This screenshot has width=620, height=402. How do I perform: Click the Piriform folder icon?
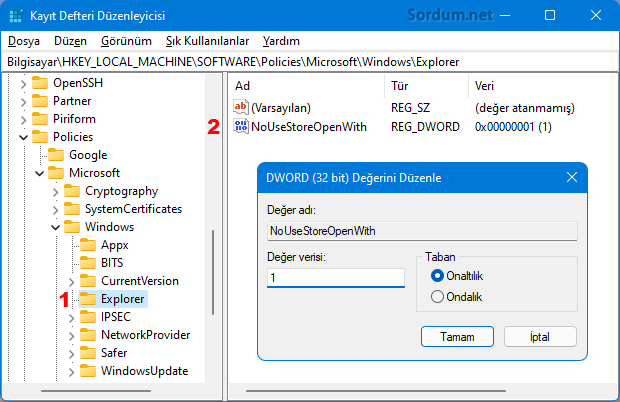point(40,119)
